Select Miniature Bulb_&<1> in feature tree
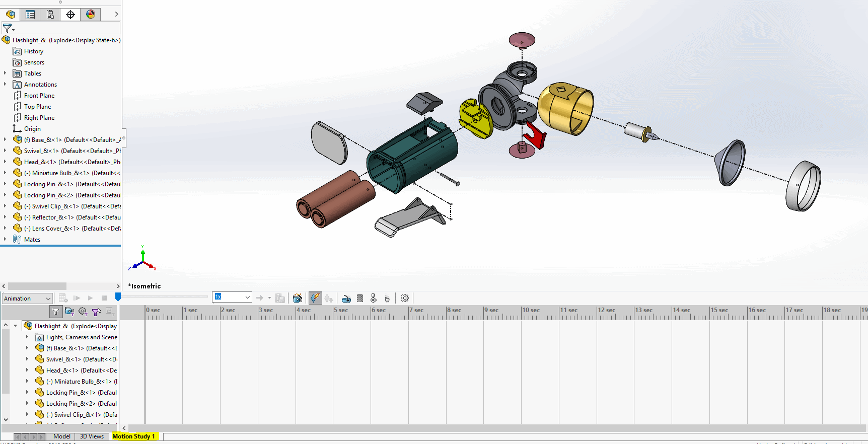868x444 pixels. pos(72,173)
